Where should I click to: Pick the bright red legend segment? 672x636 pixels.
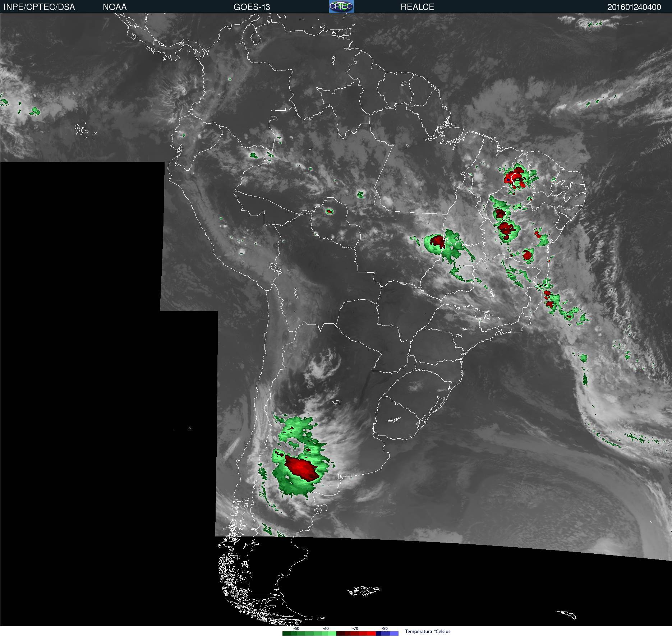(x=372, y=633)
